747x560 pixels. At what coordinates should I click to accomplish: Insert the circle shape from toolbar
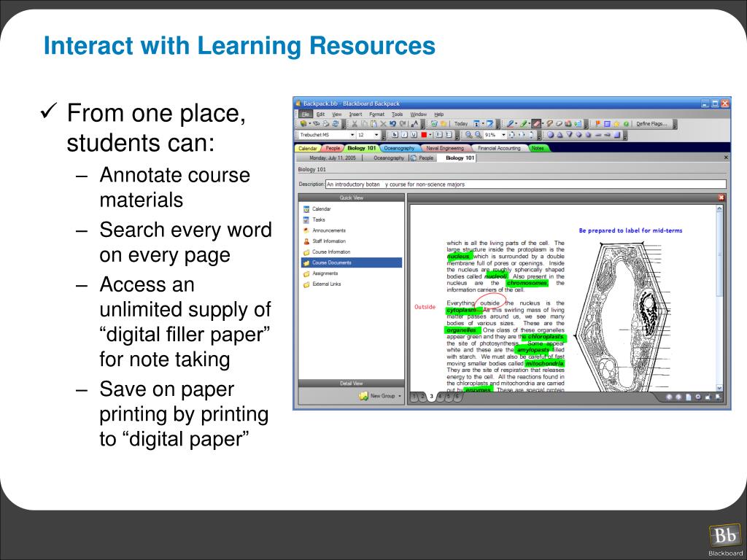[x=550, y=135]
